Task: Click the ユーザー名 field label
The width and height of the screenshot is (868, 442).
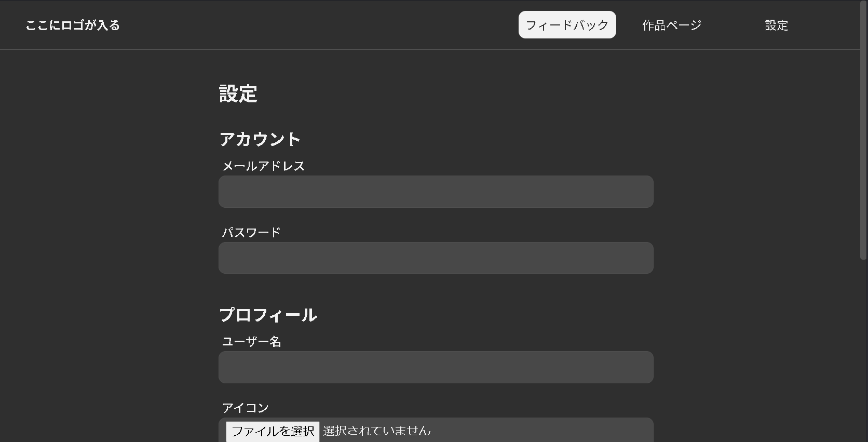Action: click(x=251, y=341)
